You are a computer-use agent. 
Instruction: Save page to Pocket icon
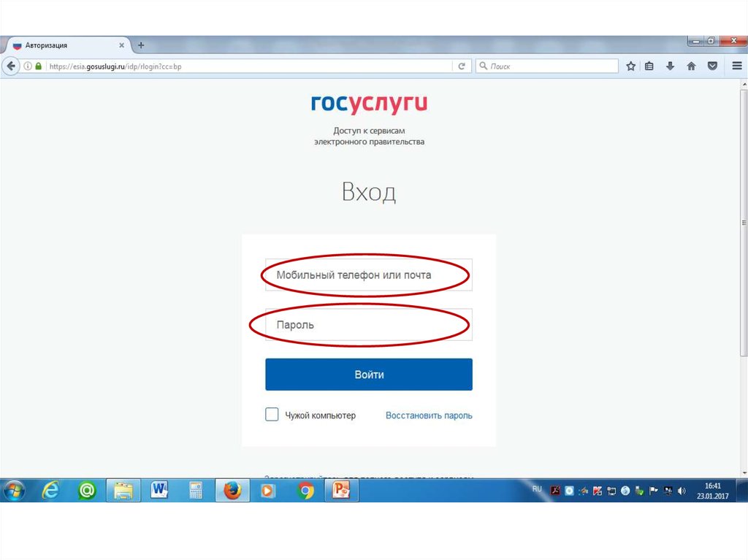click(x=712, y=66)
